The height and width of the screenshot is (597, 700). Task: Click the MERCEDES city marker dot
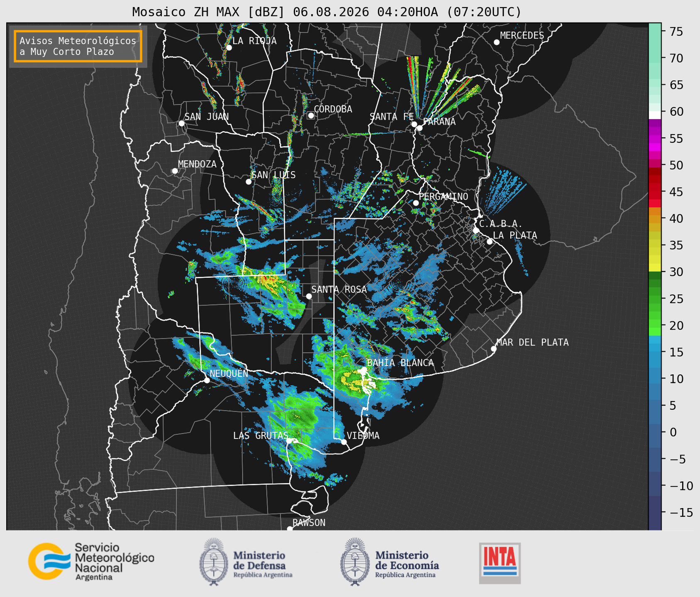(x=496, y=42)
